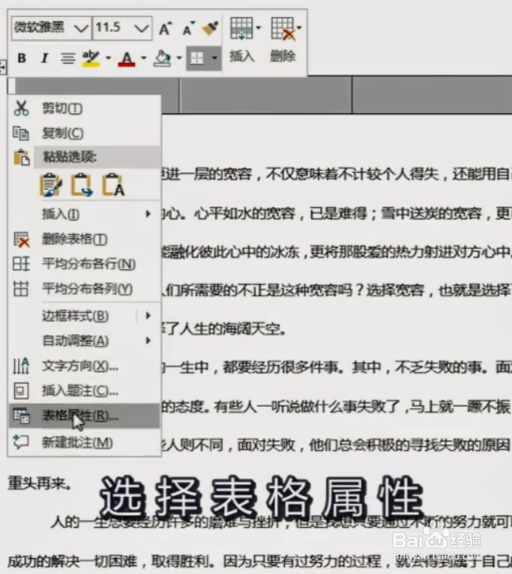The width and height of the screenshot is (512, 574).
Task: Open the shading color dropdown arrow
Action: pos(179,58)
